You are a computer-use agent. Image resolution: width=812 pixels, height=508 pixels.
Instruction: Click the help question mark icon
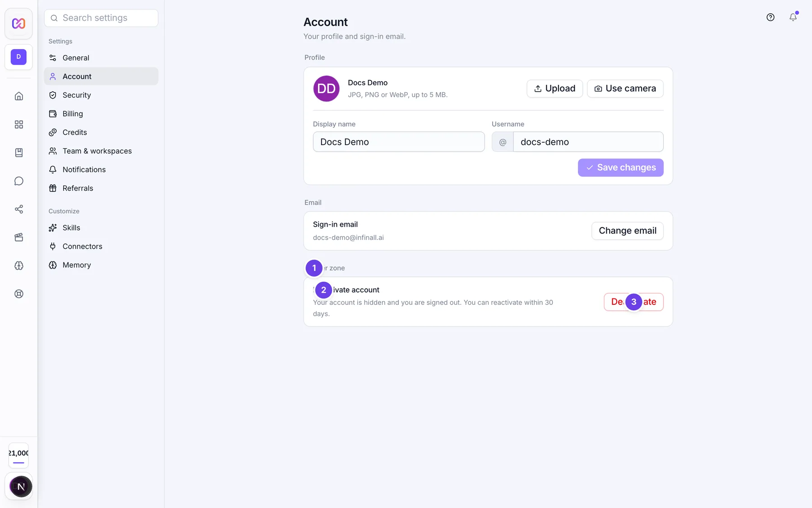[770, 17]
